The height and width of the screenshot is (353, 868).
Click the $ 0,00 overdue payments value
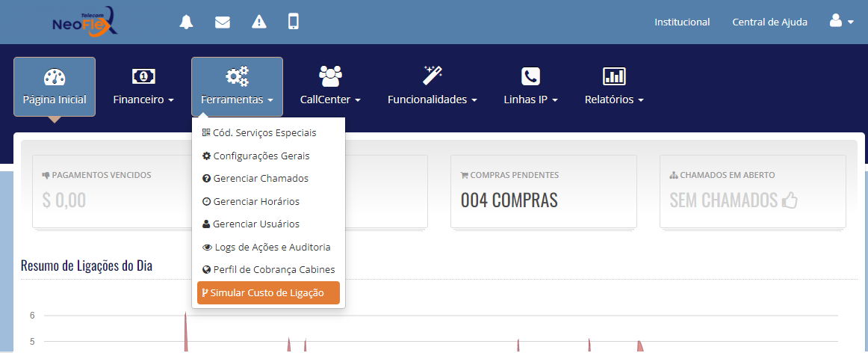point(64,200)
